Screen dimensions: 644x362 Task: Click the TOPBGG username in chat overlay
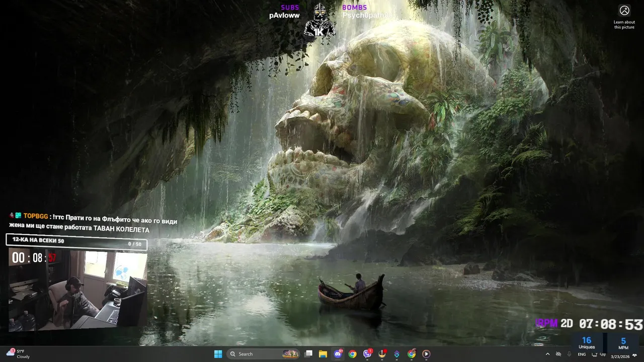pos(36,216)
